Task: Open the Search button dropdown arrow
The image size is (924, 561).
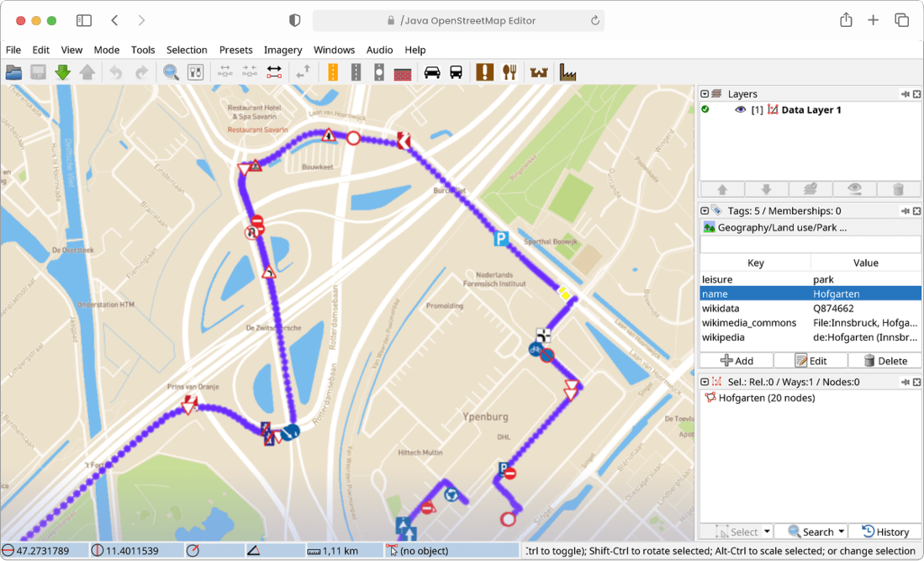Action: pyautogui.click(x=842, y=532)
